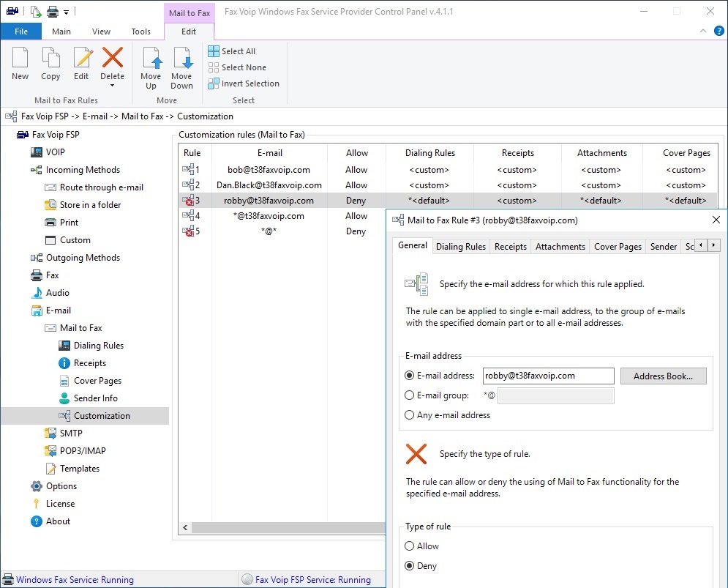The height and width of the screenshot is (588, 728).
Task: Click Invert Selection in the ribbon
Action: (244, 83)
